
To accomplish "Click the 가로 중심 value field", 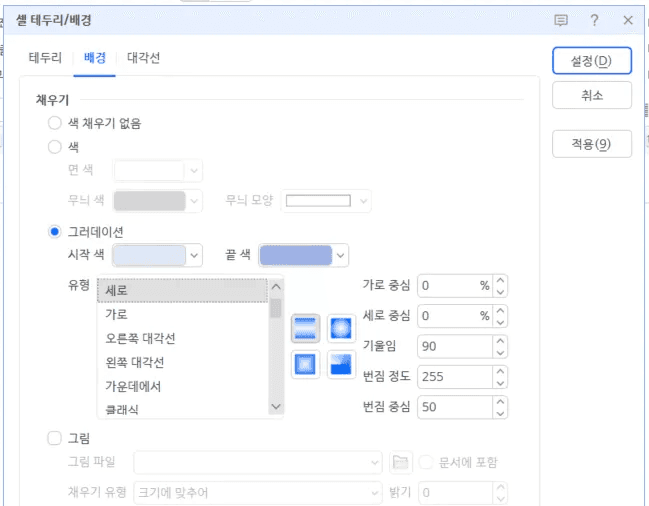I will [455, 286].
